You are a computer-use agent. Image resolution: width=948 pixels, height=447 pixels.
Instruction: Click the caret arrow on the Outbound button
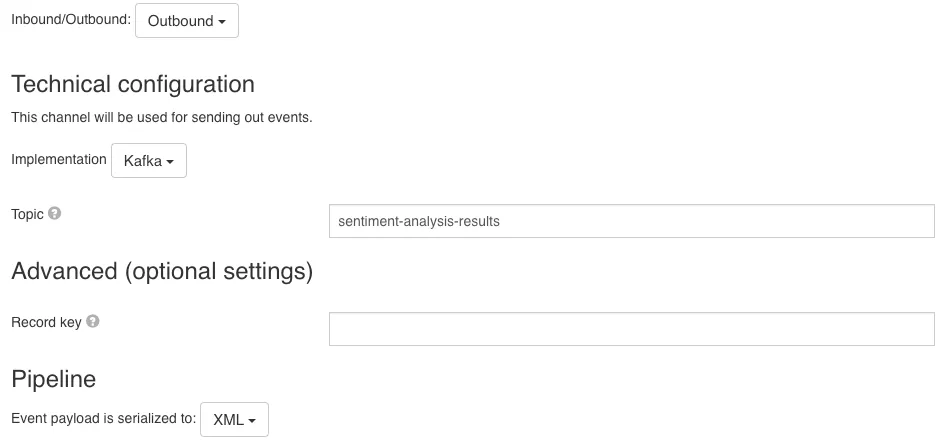click(222, 22)
